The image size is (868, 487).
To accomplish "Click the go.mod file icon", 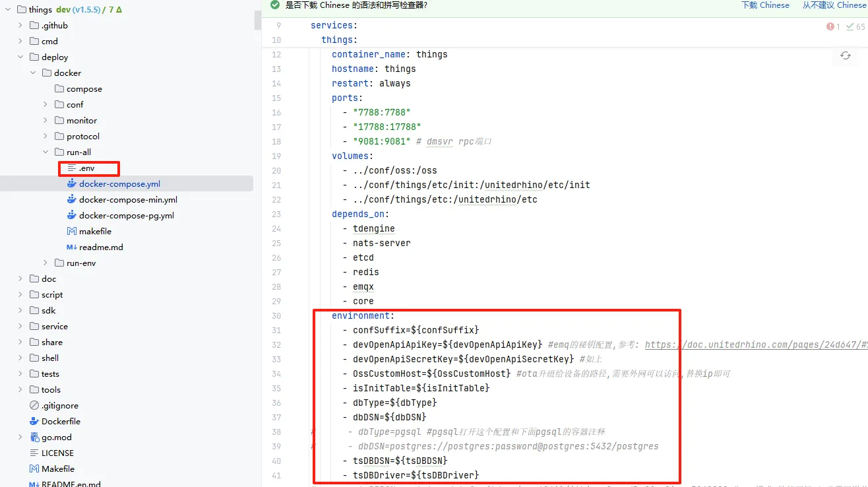I will pyautogui.click(x=34, y=438).
